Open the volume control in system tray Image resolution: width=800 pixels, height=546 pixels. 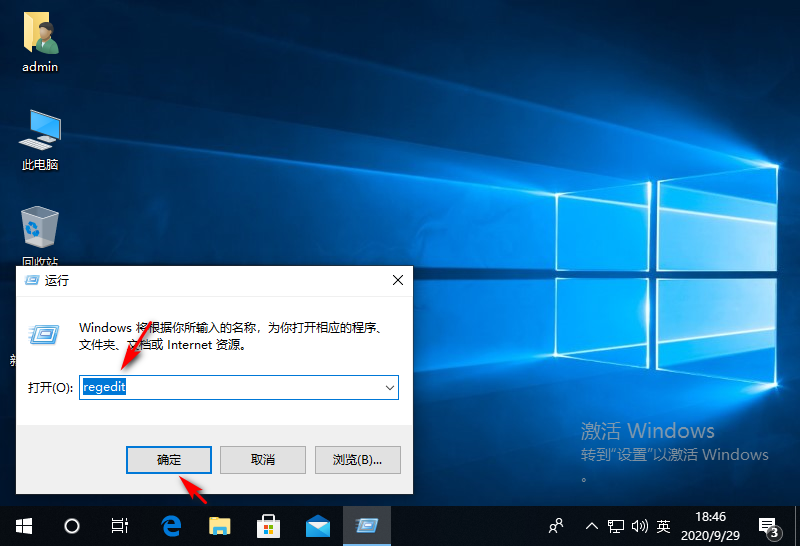pos(640,525)
